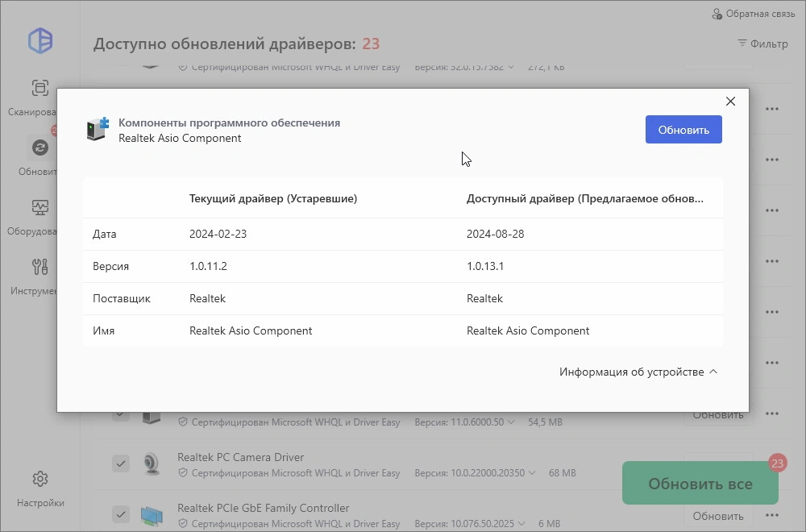
Task: Click the Доступный драйвер column header
Action: 585,198
